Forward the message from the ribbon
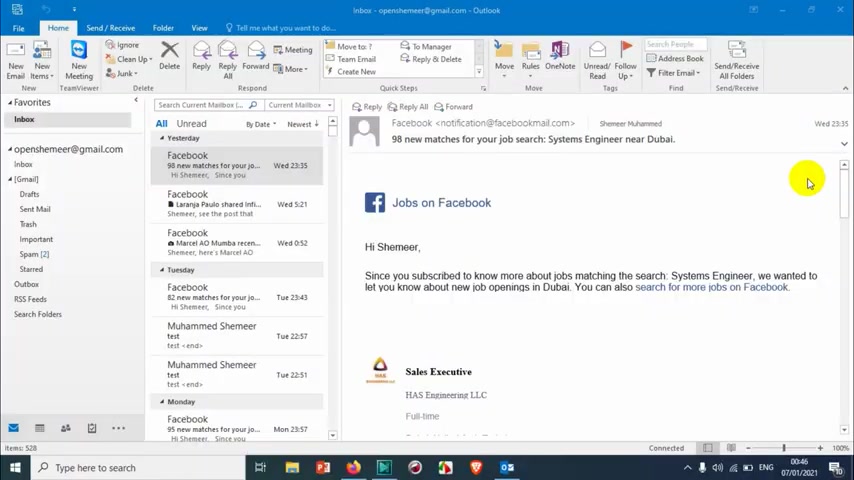854x480 pixels. [255, 56]
